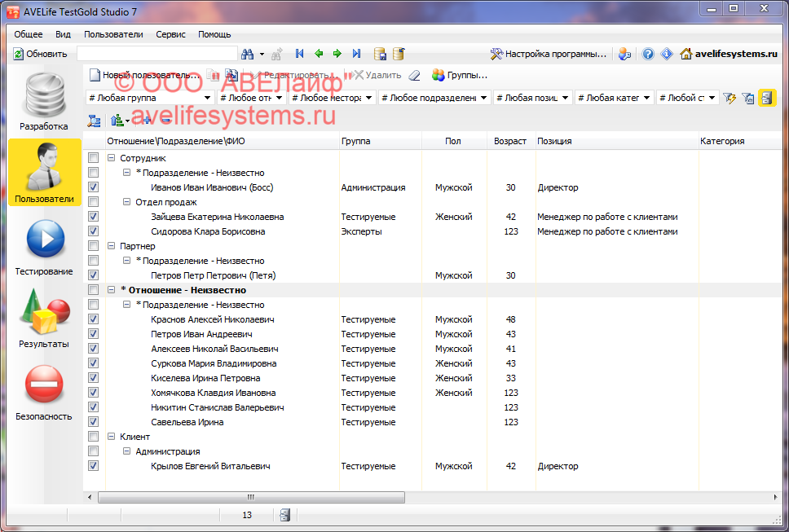Jump to first record navigation arrow
Image resolution: width=789 pixels, height=532 pixels.
point(299,54)
